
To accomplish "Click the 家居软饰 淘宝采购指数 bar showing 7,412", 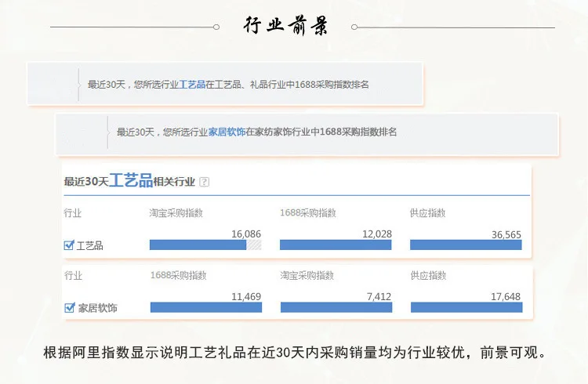I will tap(336, 307).
